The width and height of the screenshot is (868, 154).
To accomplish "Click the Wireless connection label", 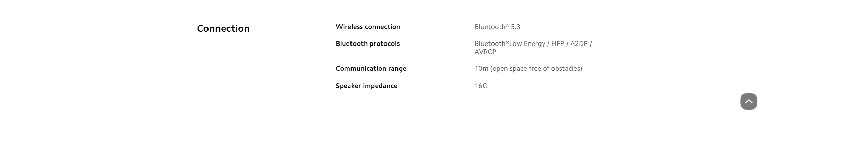I will point(368,27).
